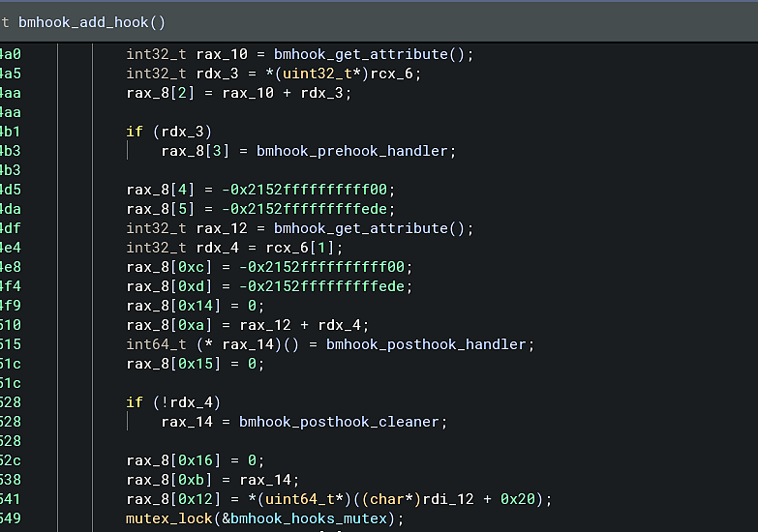Click the rax_10 variable in its declaration

tap(222, 54)
